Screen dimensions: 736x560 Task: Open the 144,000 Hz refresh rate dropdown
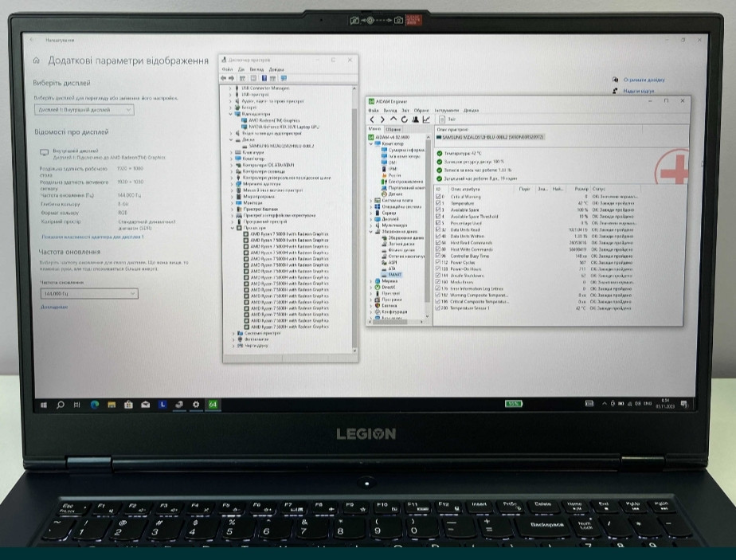pyautogui.click(x=88, y=294)
